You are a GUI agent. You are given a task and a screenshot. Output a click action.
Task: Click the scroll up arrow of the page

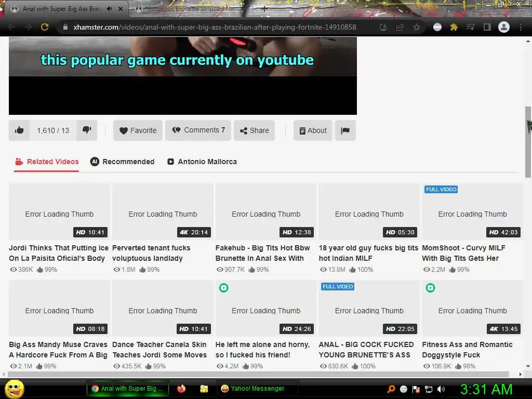528,41
